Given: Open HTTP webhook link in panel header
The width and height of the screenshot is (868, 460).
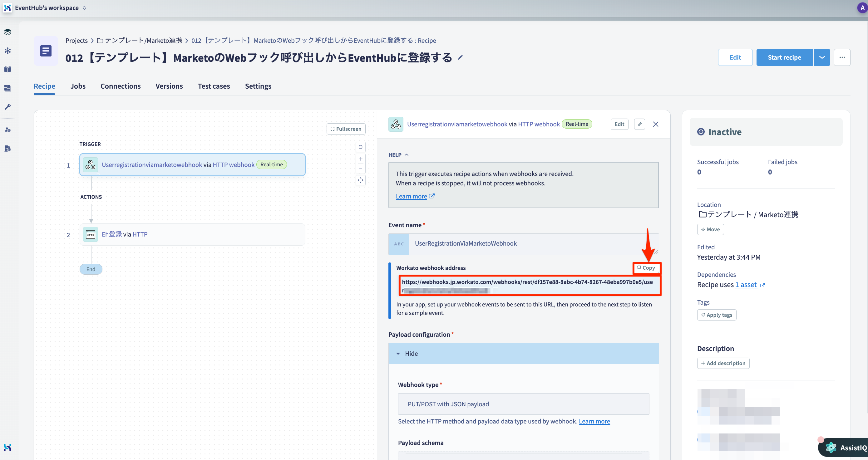Looking at the screenshot, I should point(539,124).
